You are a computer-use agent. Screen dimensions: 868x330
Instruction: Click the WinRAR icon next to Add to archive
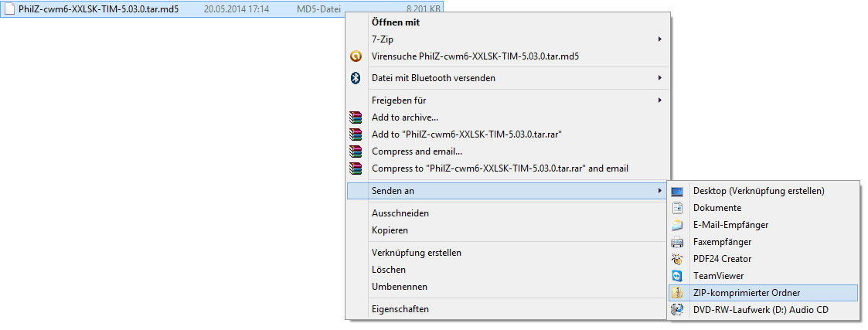[x=356, y=117]
